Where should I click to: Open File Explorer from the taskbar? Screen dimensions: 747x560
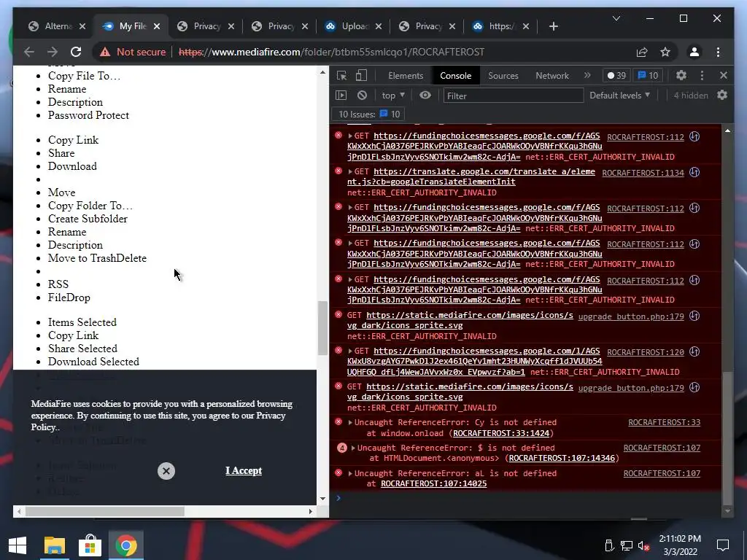(x=54, y=545)
